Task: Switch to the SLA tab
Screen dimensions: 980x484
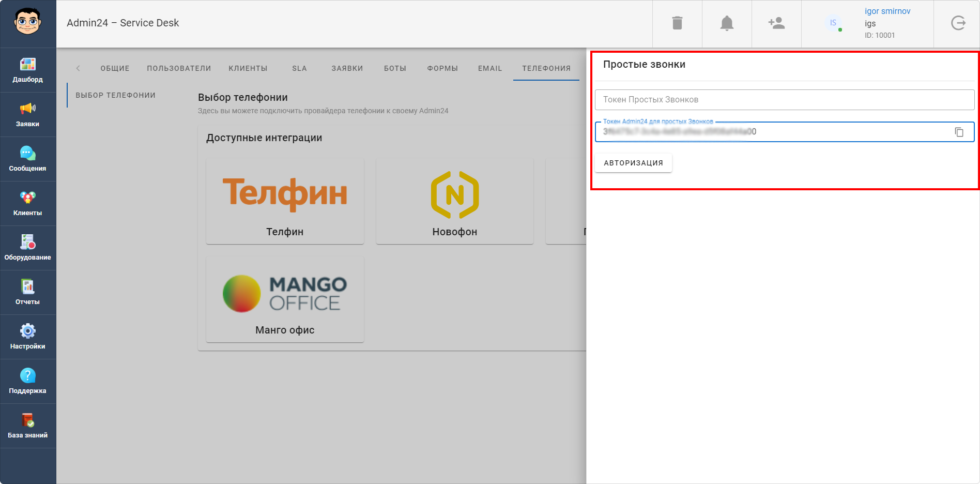Action: (x=299, y=68)
